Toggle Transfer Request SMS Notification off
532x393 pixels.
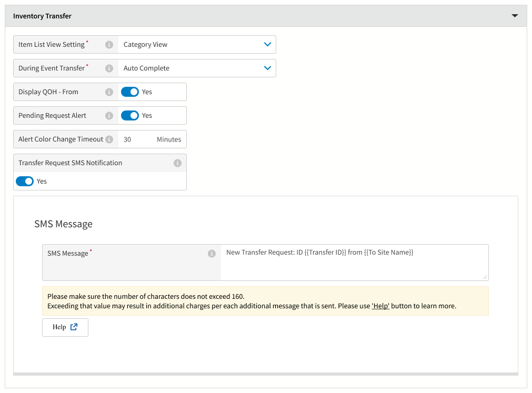pyautogui.click(x=25, y=182)
